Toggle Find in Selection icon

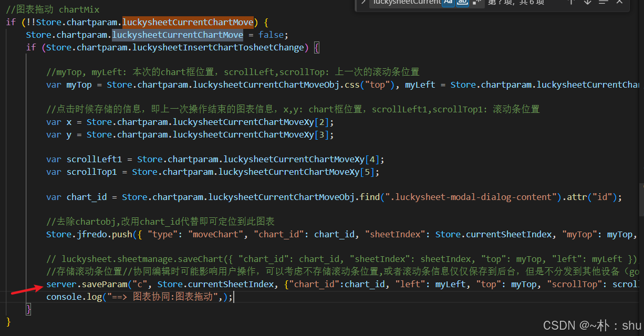click(603, 2)
